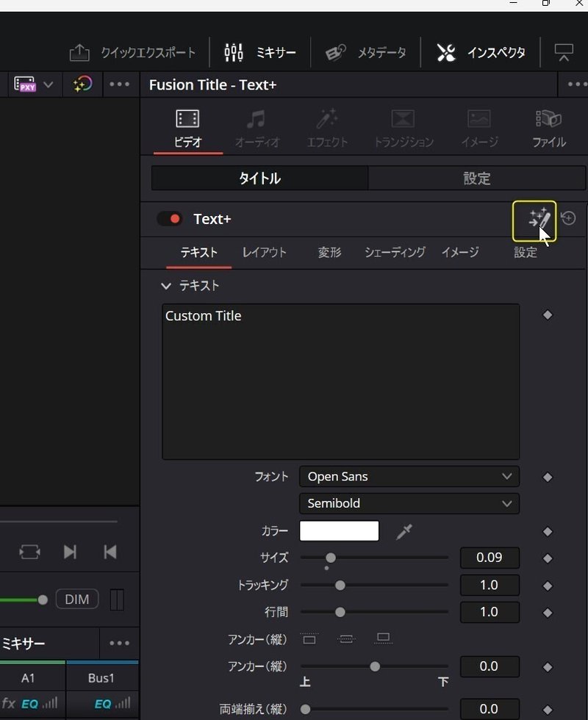Select the Bus1 mixer channel header

click(x=101, y=678)
